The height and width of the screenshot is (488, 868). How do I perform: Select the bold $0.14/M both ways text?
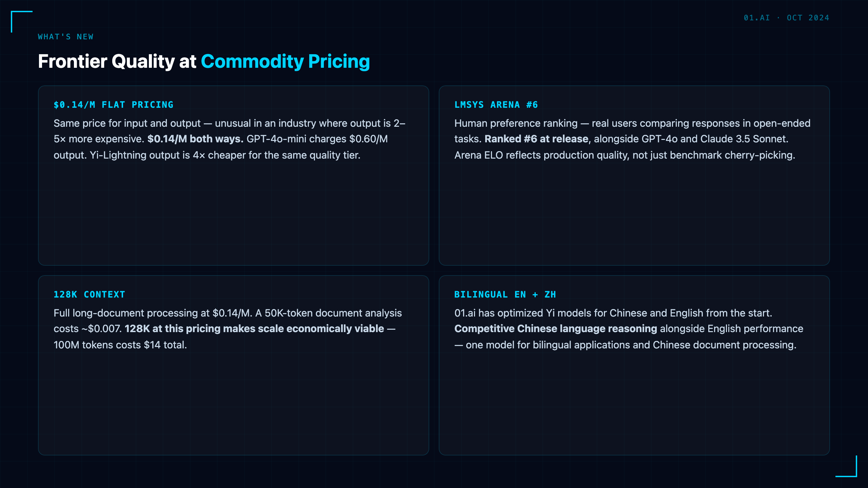coord(196,139)
